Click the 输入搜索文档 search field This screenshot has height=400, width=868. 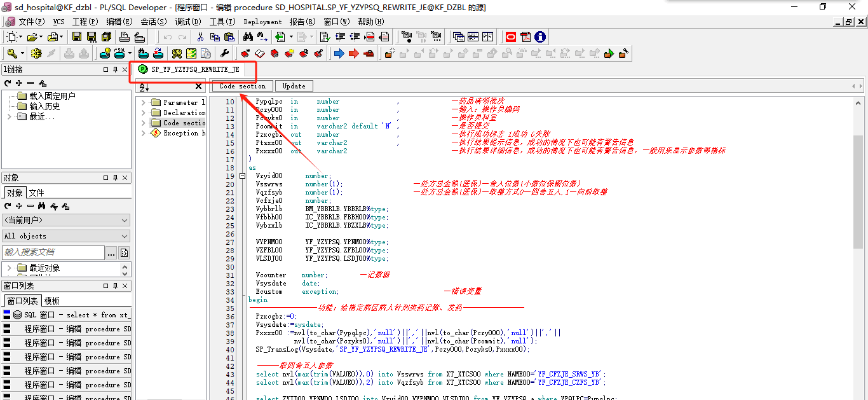coord(53,253)
